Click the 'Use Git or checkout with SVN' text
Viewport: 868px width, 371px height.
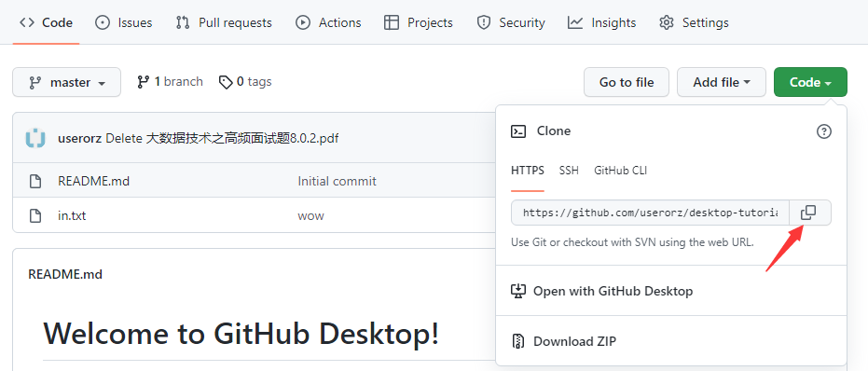click(x=632, y=242)
